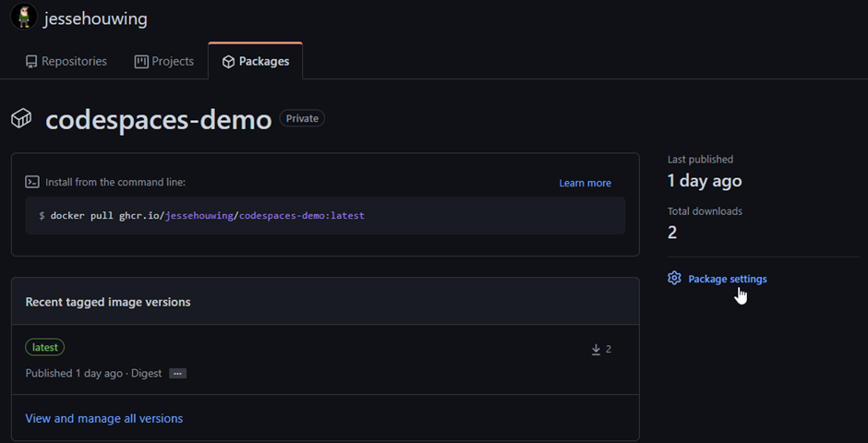Click the codespaces-demo package title

point(158,119)
